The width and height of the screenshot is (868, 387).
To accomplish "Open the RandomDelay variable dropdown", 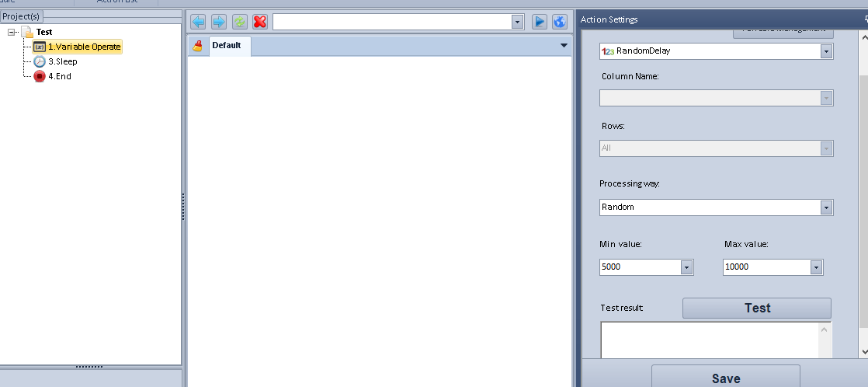I will click(826, 51).
